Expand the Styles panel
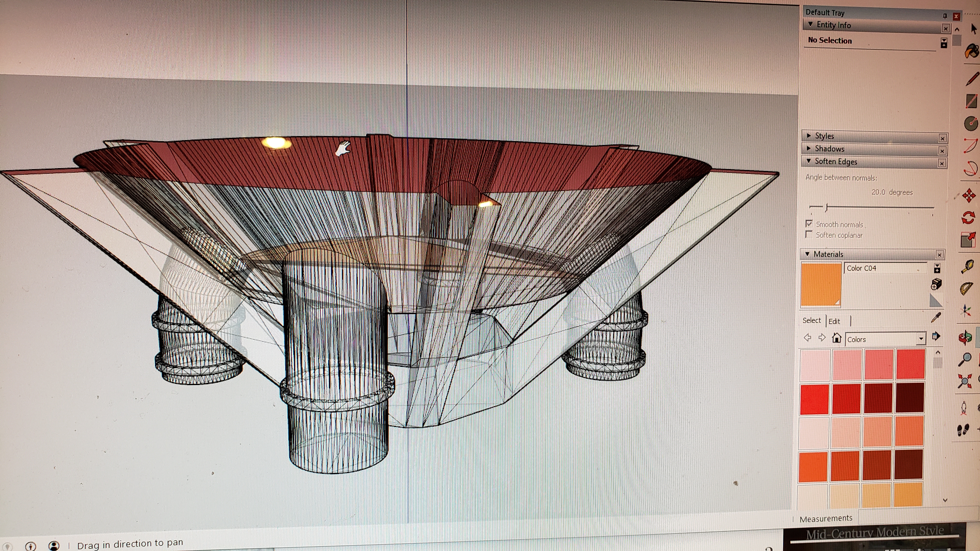Screen dimensions: 980x551 pyautogui.click(x=809, y=135)
